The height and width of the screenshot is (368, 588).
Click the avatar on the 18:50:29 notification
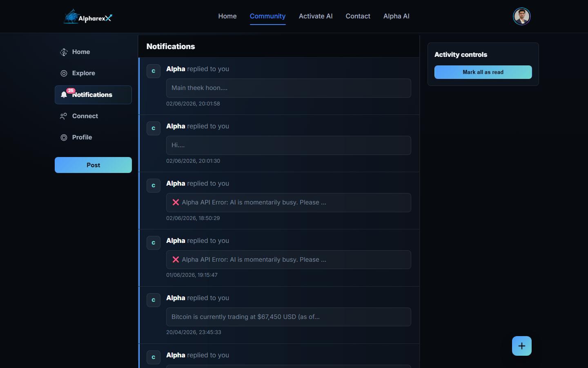tap(154, 186)
